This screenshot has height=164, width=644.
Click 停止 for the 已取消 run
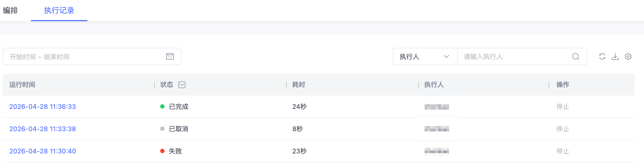pyautogui.click(x=563, y=129)
